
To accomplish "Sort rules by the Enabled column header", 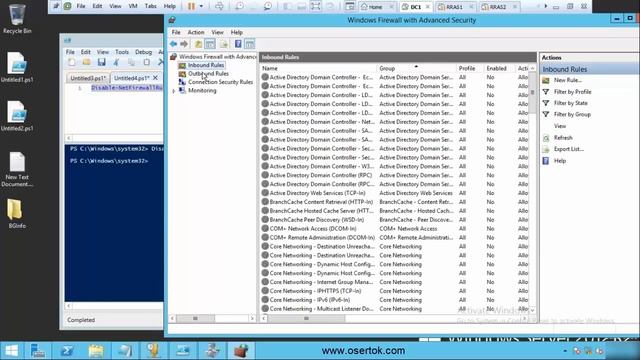I will click(498, 68).
